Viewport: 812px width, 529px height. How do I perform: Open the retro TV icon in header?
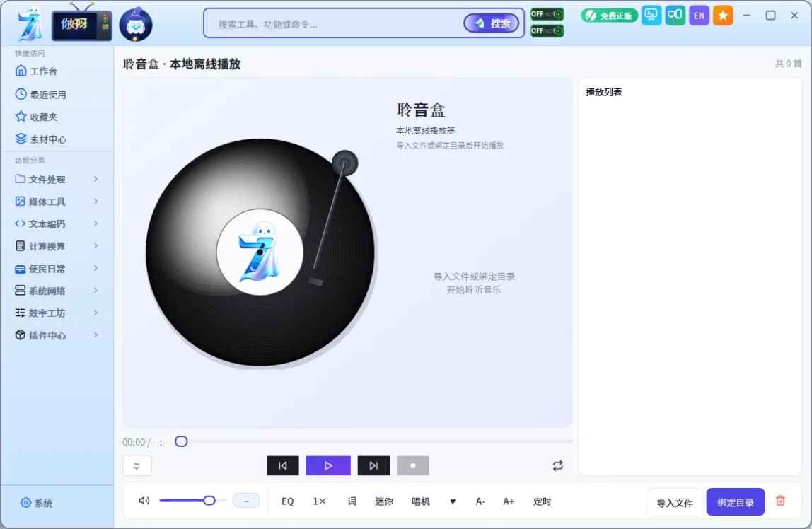coord(82,23)
